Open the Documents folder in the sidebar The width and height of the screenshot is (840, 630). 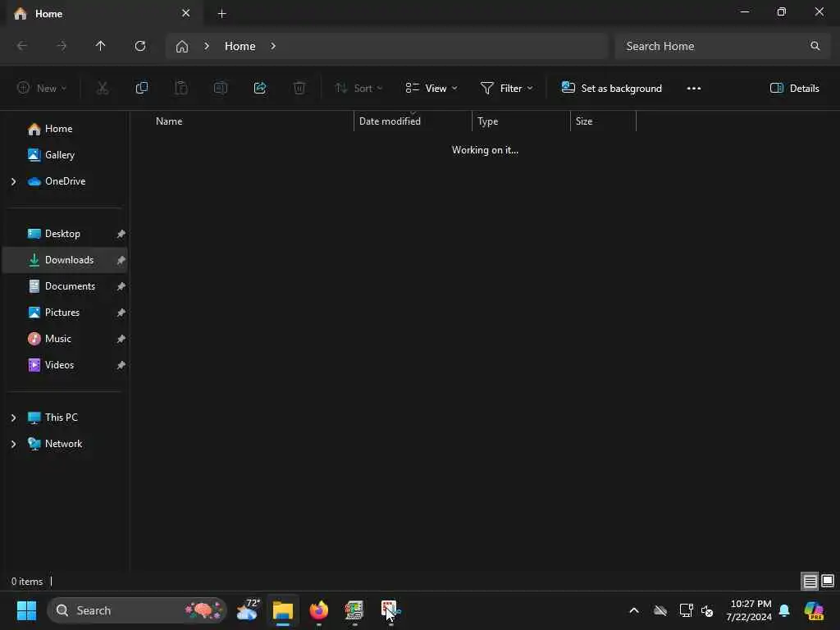(x=65, y=286)
